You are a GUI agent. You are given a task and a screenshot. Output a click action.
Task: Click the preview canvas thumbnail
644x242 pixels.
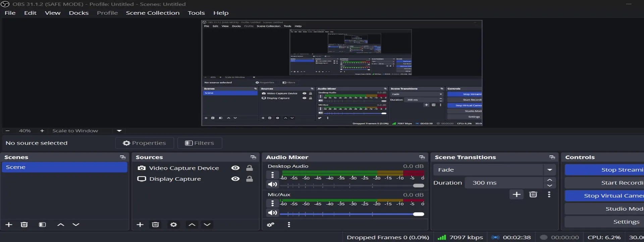[x=341, y=73]
